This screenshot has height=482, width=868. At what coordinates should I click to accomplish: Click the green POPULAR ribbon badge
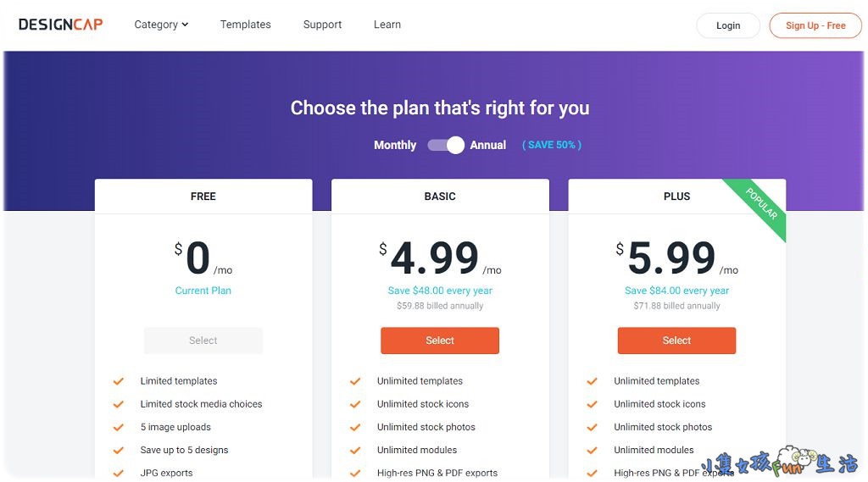coord(761,204)
